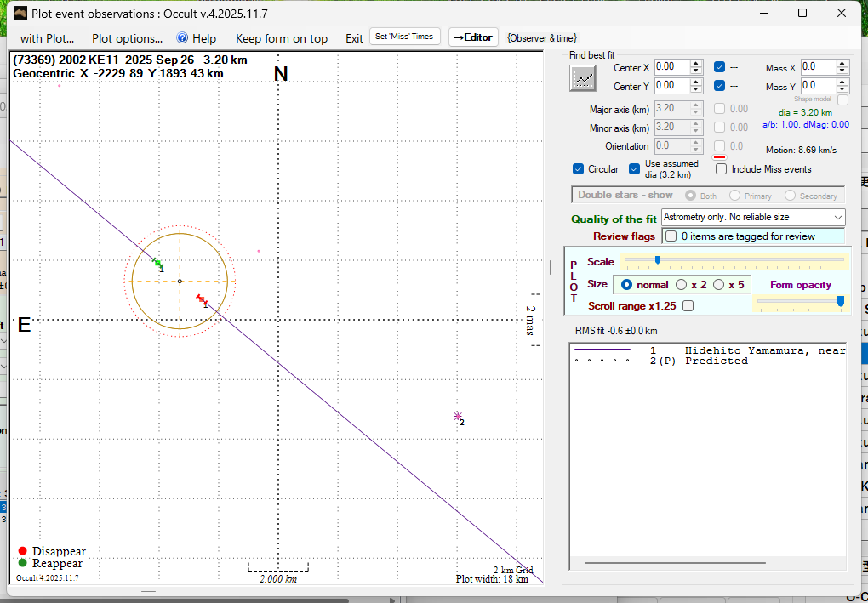Click the →Editor button
Image resolution: width=868 pixels, height=603 pixels.
pos(473,37)
